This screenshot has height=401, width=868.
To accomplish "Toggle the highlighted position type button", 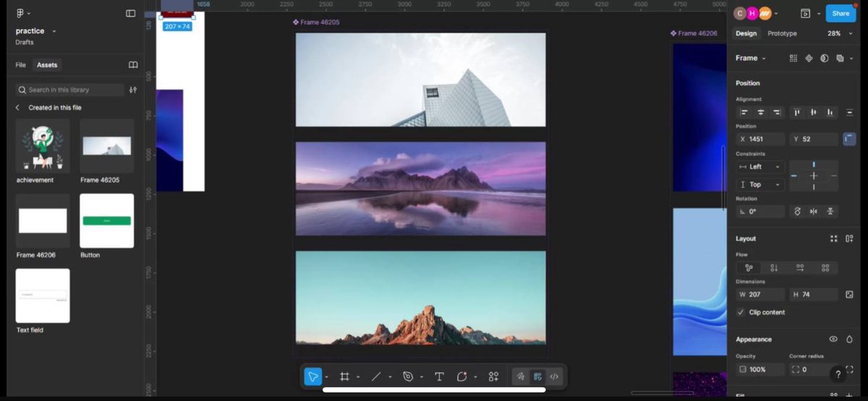I will [x=849, y=139].
